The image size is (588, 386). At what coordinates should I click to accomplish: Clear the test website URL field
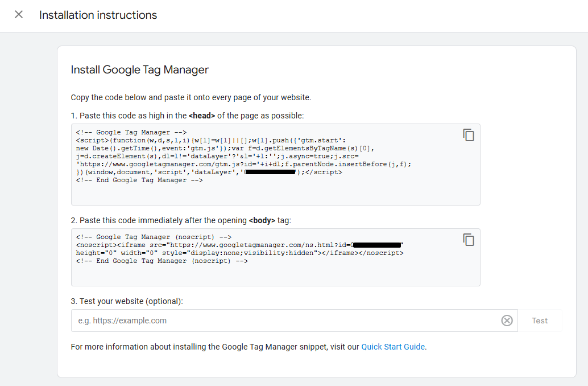pos(507,321)
